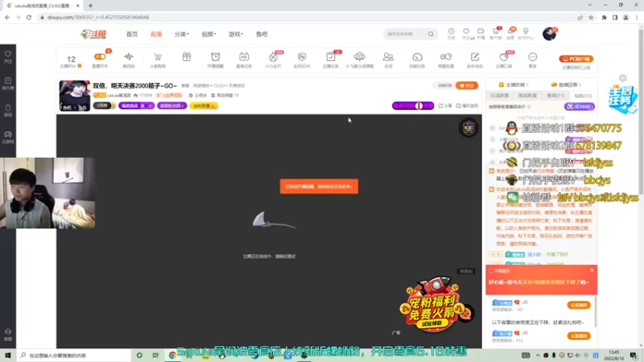The height and width of the screenshot is (362, 644).
Task: Expand the 分类 dropdown menu
Action: pyautogui.click(x=182, y=34)
